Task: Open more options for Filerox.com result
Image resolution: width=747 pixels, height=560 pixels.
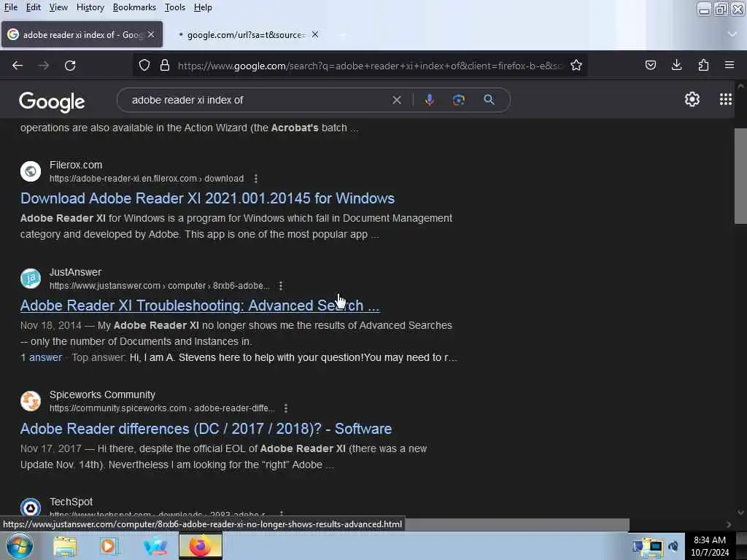Action: click(x=256, y=179)
